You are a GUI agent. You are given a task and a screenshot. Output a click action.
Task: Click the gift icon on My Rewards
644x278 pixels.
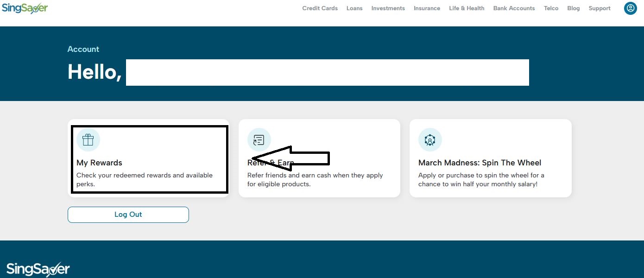pyautogui.click(x=88, y=140)
